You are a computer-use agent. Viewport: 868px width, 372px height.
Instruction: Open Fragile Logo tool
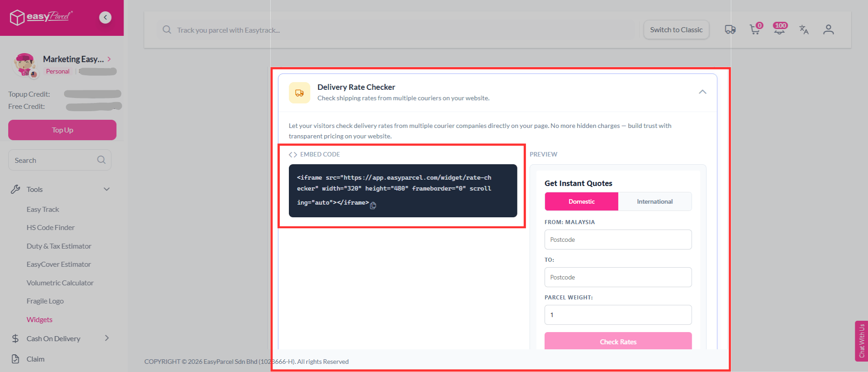(45, 301)
